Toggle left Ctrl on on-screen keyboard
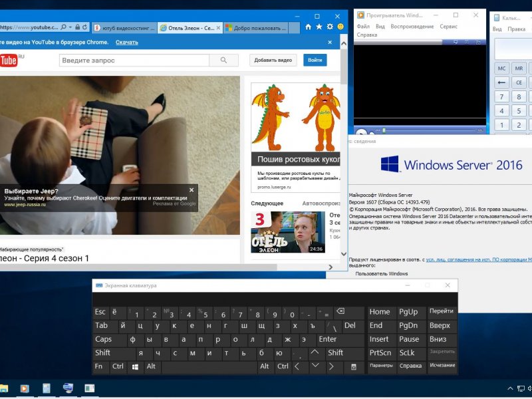The width and height of the screenshot is (532, 399). [118, 366]
